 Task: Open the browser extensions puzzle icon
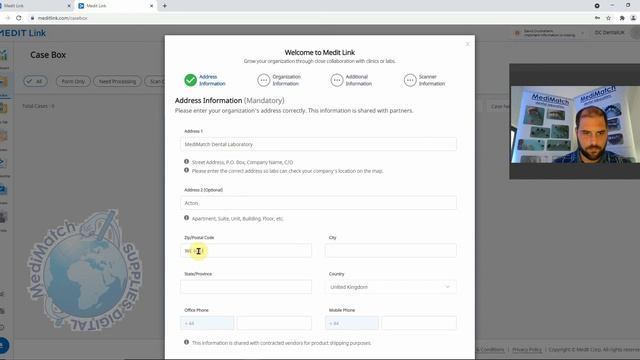(x=622, y=18)
